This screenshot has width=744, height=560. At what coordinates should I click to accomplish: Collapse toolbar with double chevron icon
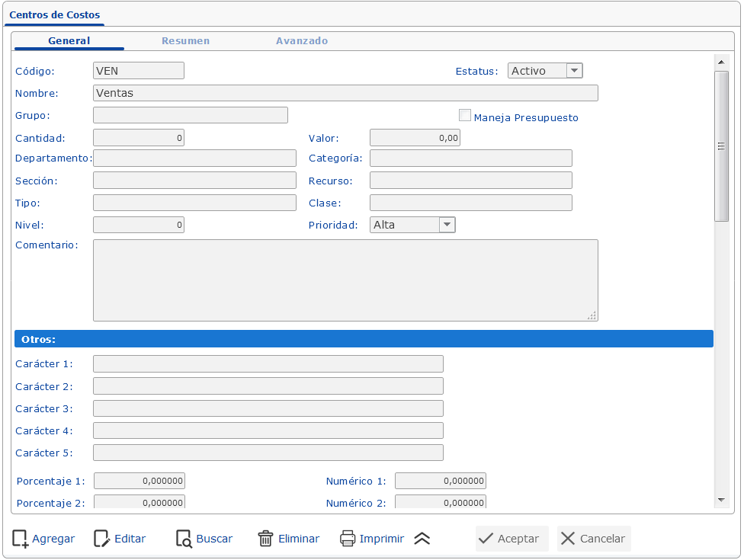[x=422, y=539]
